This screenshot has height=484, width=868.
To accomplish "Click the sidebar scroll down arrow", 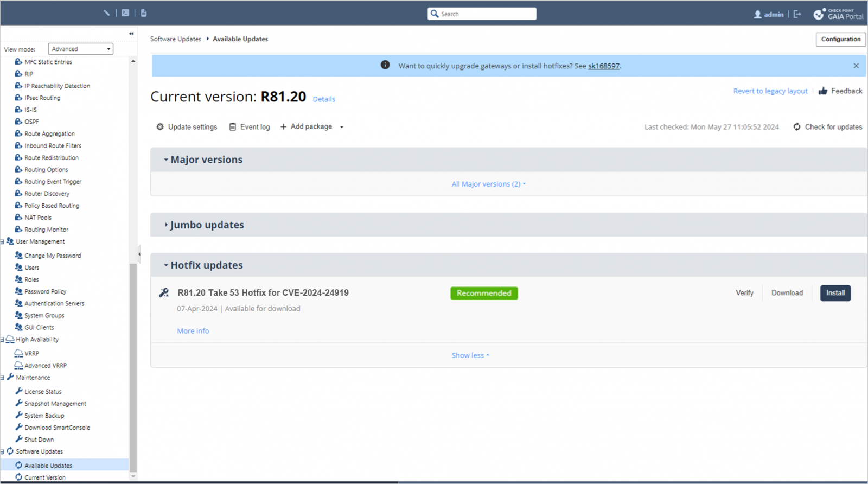I will pyautogui.click(x=133, y=476).
